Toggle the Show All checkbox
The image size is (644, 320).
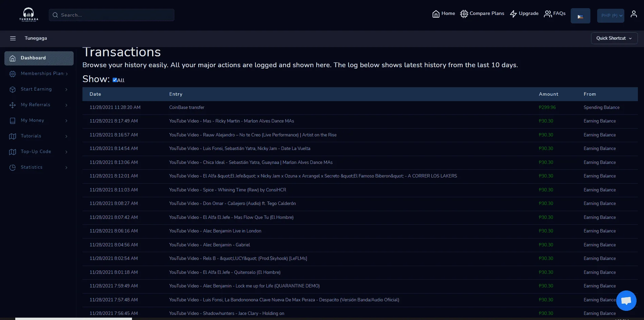tap(115, 80)
